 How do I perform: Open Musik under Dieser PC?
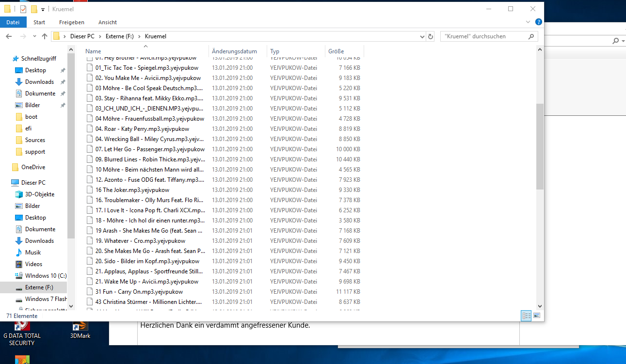(x=33, y=253)
